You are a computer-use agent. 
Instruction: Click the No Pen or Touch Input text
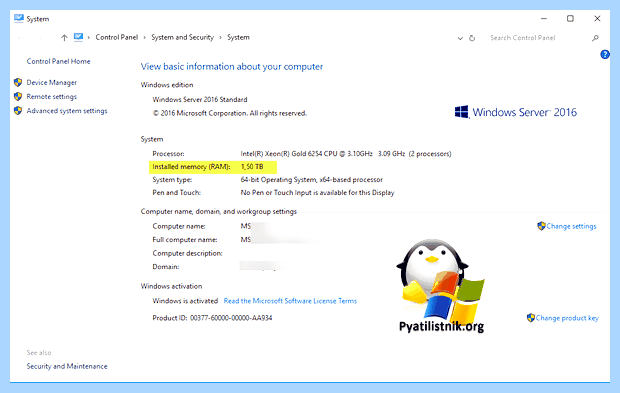click(318, 193)
